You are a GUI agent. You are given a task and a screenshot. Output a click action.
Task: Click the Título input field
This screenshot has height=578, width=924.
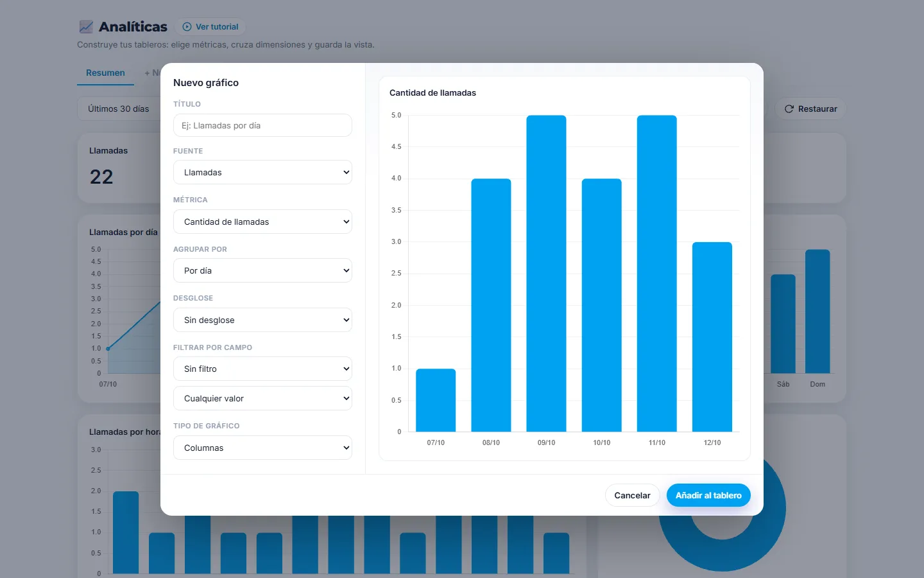(x=262, y=125)
